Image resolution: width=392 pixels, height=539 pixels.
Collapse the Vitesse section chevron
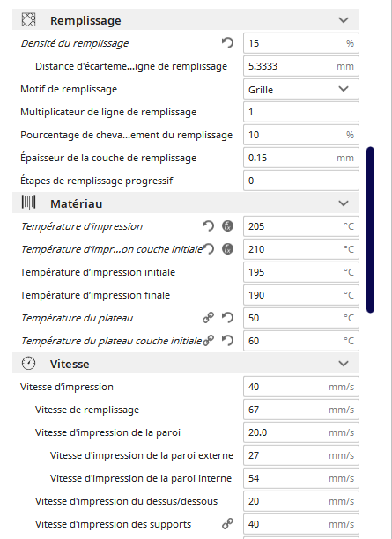point(344,364)
